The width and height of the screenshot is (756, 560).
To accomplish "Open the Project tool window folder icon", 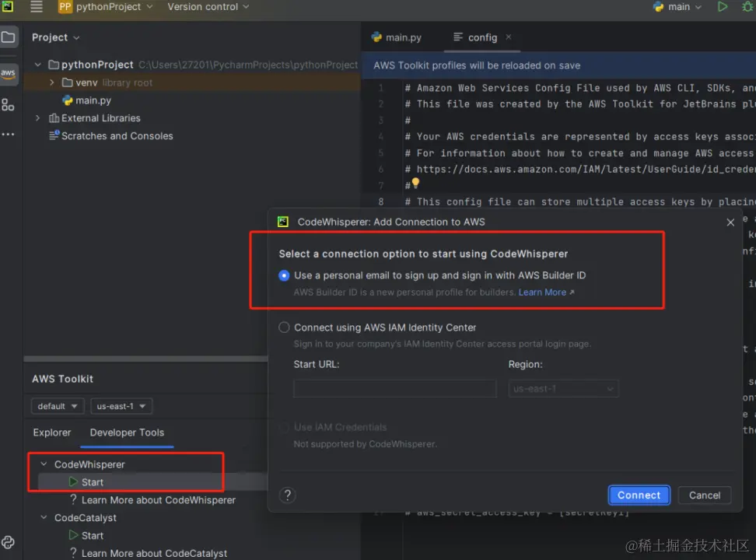I will coord(9,37).
